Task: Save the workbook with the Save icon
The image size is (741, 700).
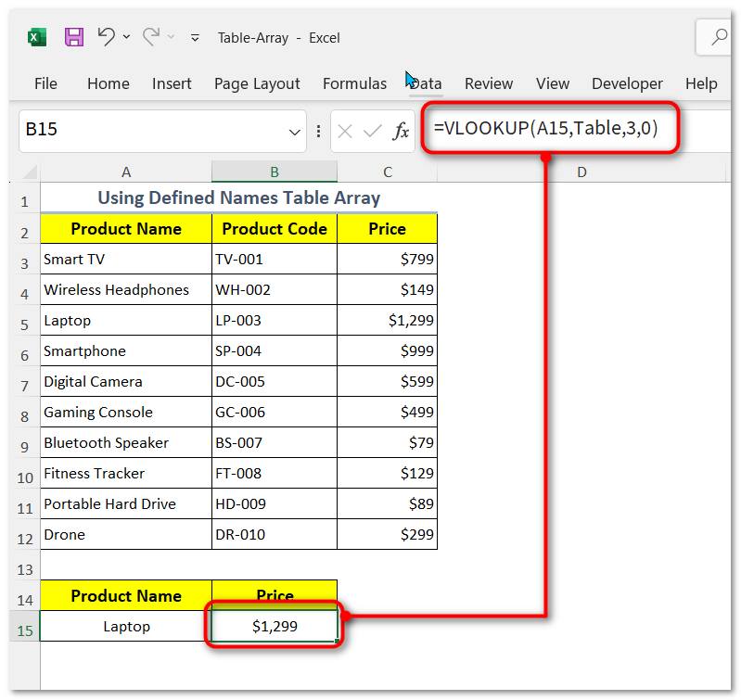Action: [x=73, y=37]
